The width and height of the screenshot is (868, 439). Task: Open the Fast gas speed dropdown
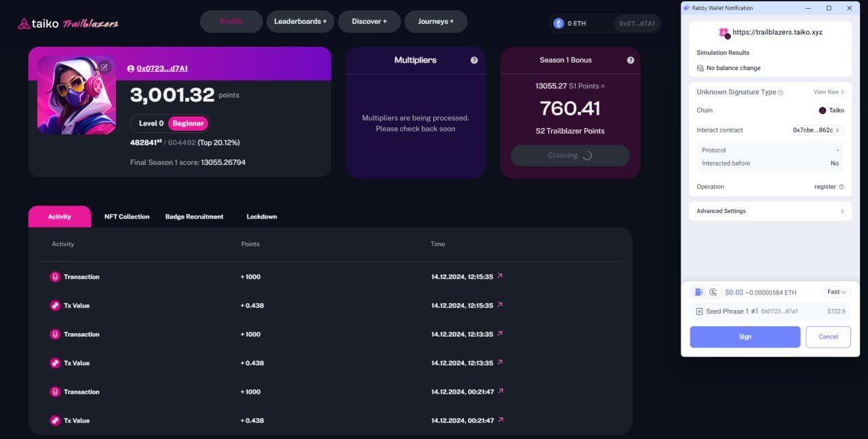[x=837, y=292]
